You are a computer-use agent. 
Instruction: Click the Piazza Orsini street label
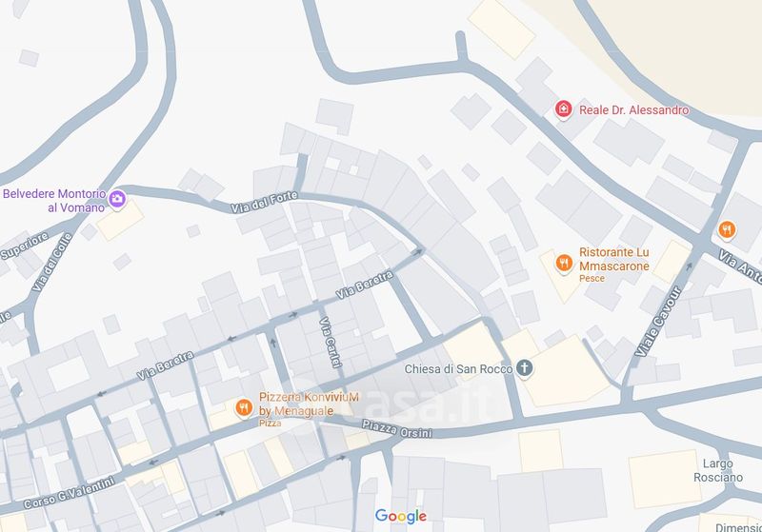coord(397,429)
